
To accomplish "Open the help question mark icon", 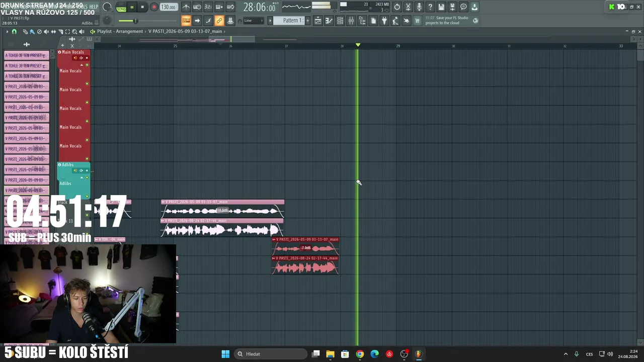I will (430, 7).
